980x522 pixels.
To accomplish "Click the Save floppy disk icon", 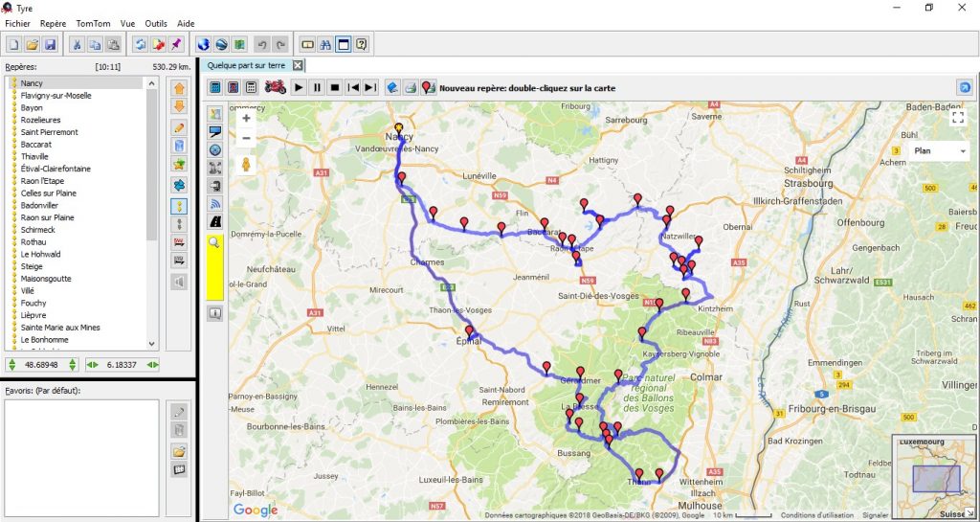I will 50,44.
